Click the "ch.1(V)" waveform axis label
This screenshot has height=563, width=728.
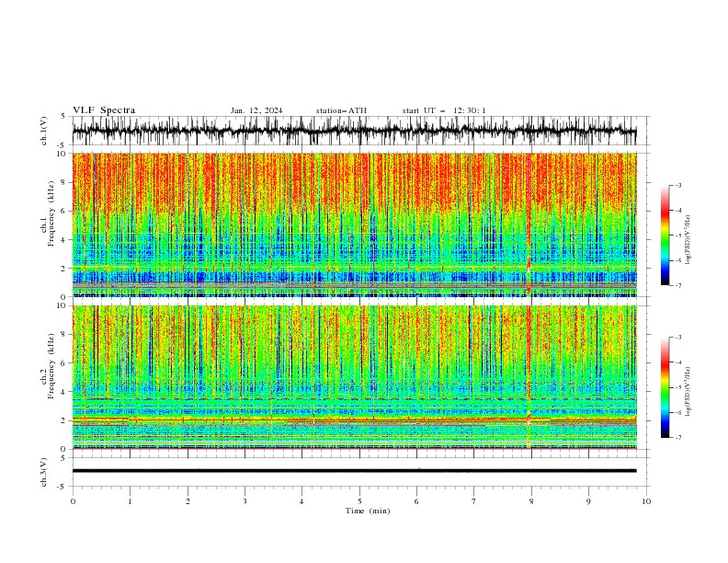coord(43,131)
